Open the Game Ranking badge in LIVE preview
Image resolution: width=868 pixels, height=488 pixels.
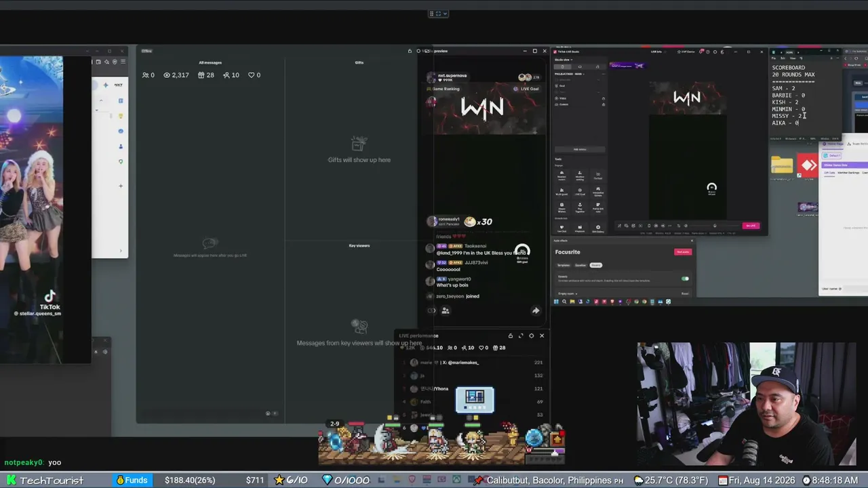click(x=443, y=89)
